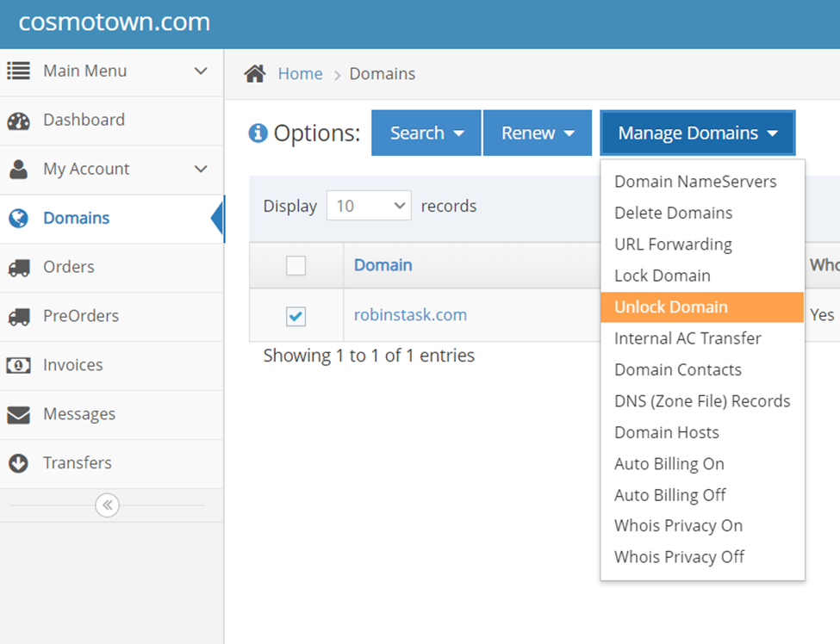Click the Options info icon
This screenshot has height=644, width=840.
point(258,133)
